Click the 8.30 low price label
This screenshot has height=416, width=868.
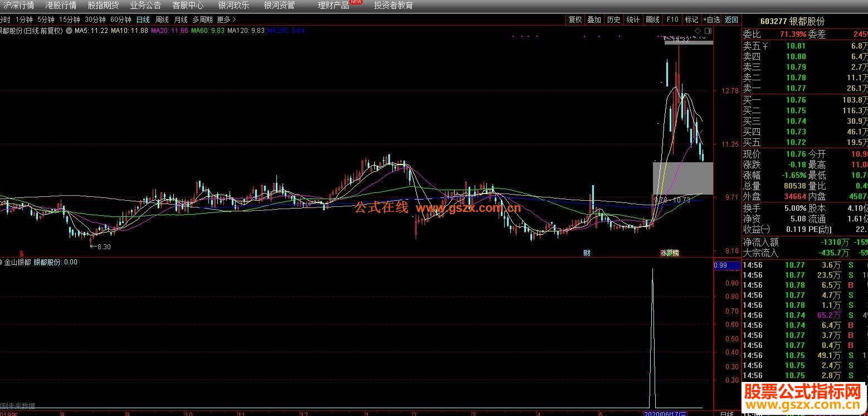point(104,246)
